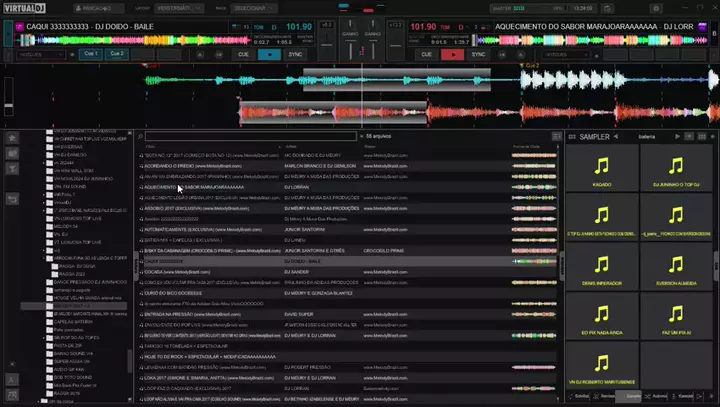The height and width of the screenshot is (407, 720).
Task: Open the SAMPLER grid menu icon
Action: click(572, 137)
